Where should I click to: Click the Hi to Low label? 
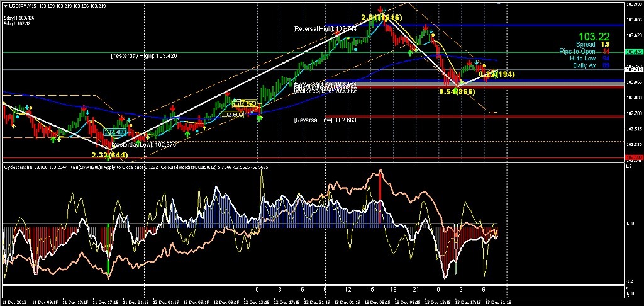[583, 59]
